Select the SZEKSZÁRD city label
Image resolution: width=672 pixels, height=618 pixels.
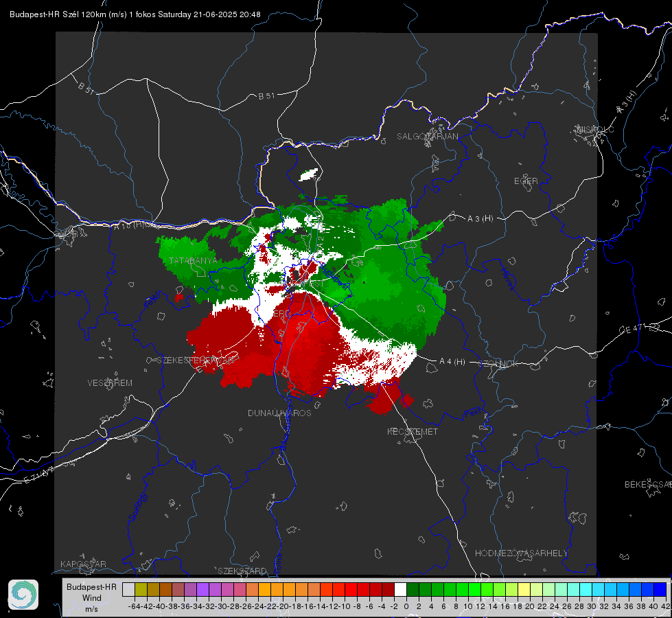click(242, 571)
